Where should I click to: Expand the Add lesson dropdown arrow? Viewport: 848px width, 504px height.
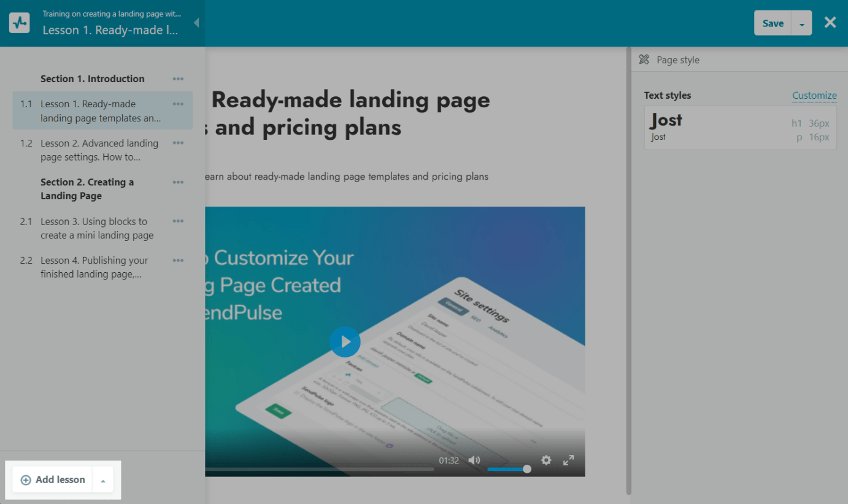(x=103, y=481)
